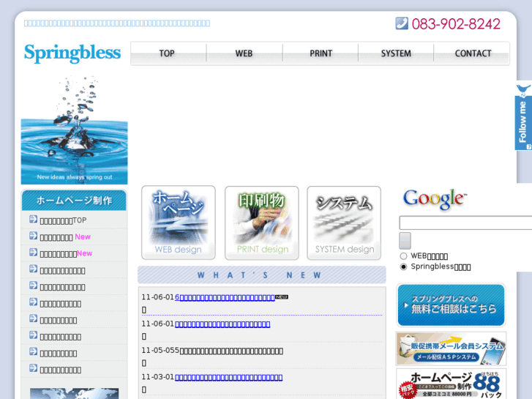Open the 11-03-01 news link
The height and width of the screenshot is (399, 532).
point(228,377)
